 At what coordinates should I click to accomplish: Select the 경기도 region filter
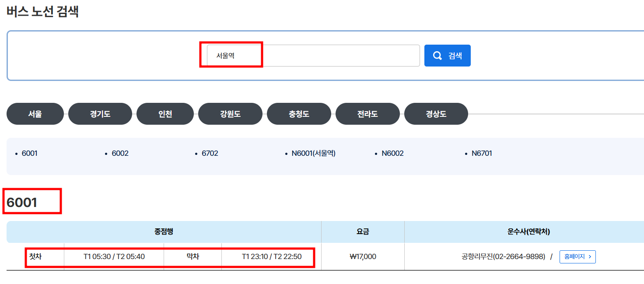click(100, 113)
